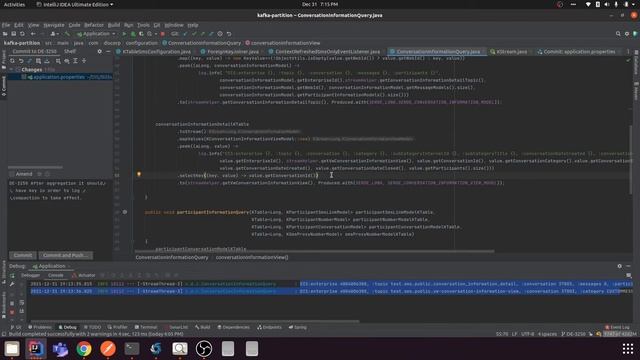Click the Commit and Push button

tap(65, 256)
